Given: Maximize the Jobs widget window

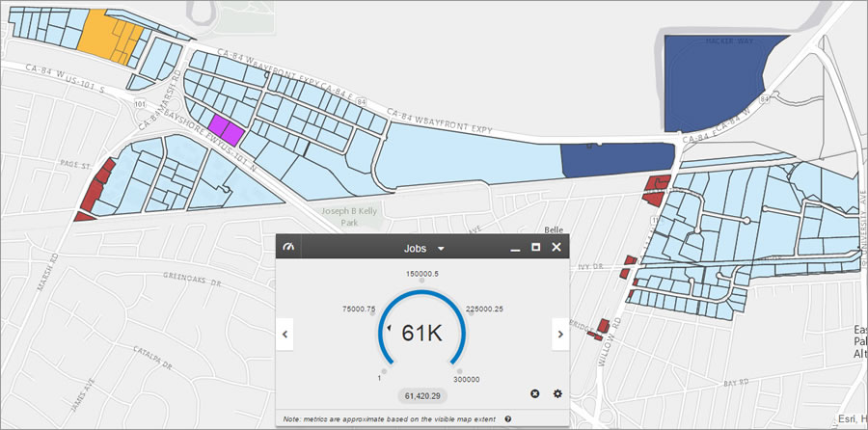Looking at the screenshot, I should click(535, 247).
